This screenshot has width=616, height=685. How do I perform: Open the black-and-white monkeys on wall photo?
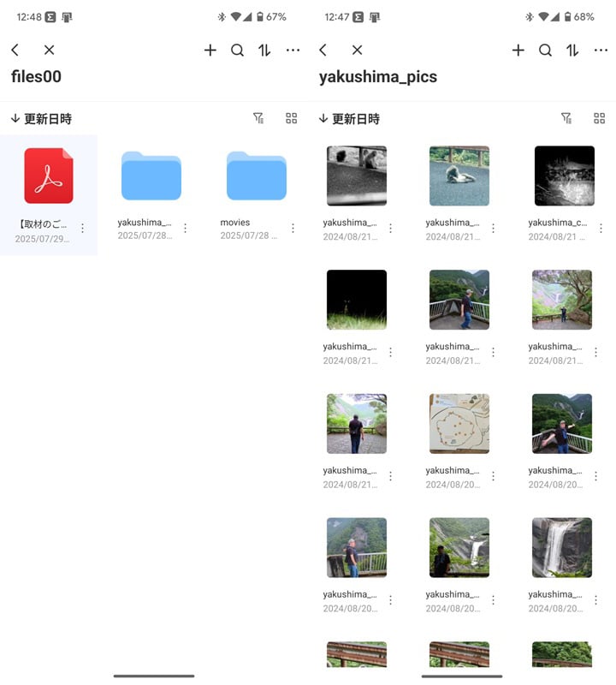tap(357, 176)
